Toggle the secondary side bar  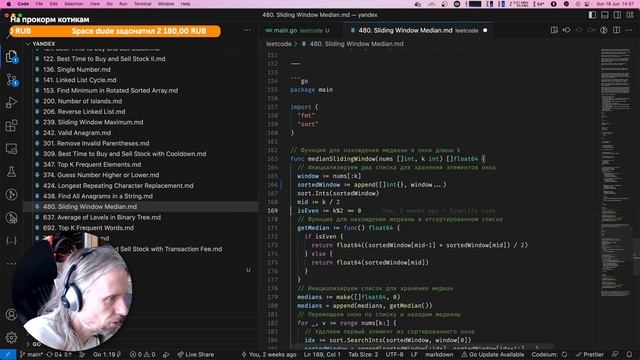pyautogui.click(x=617, y=15)
